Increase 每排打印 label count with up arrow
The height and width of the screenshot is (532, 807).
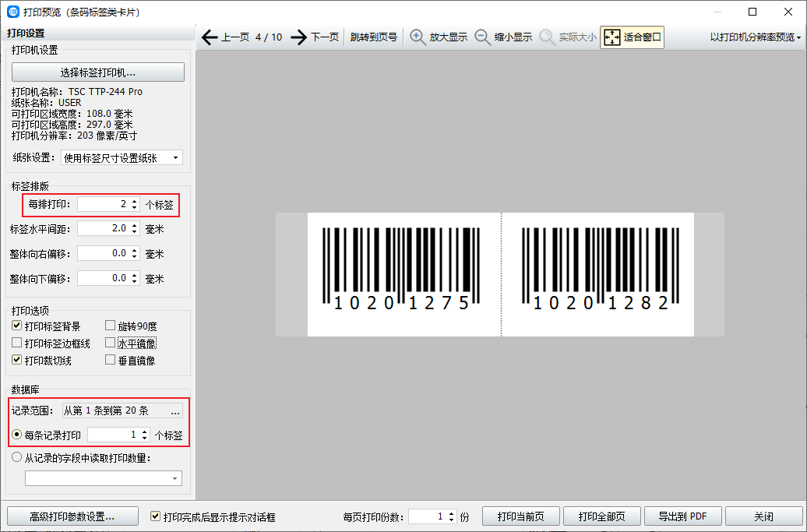[134, 201]
